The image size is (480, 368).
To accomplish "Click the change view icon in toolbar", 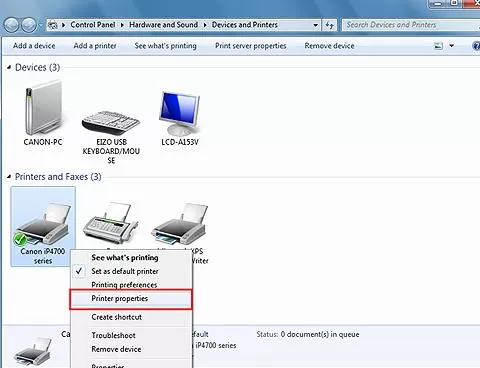I will [x=438, y=46].
